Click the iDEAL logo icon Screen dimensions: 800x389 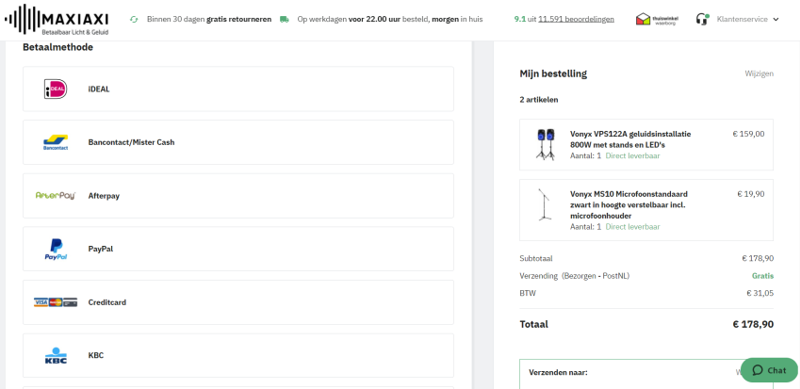click(55, 89)
